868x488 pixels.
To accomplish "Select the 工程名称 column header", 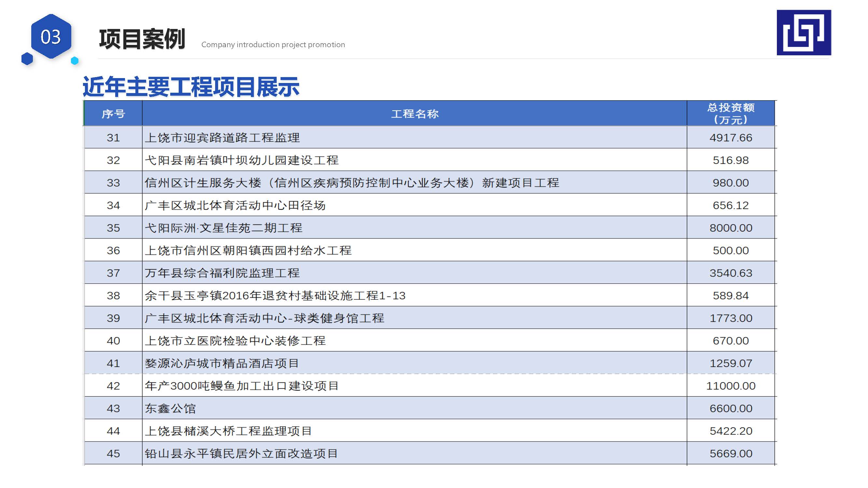I will point(414,114).
